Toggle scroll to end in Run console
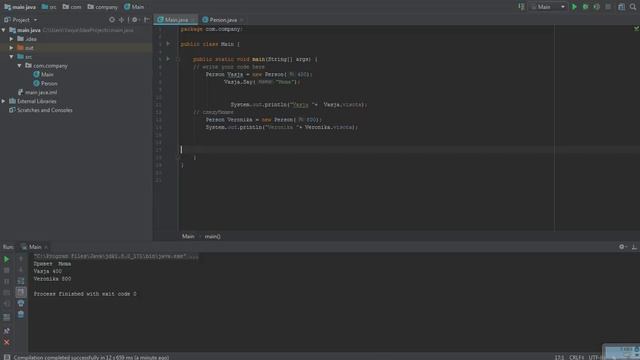The width and height of the screenshot is (640, 360). (21, 292)
